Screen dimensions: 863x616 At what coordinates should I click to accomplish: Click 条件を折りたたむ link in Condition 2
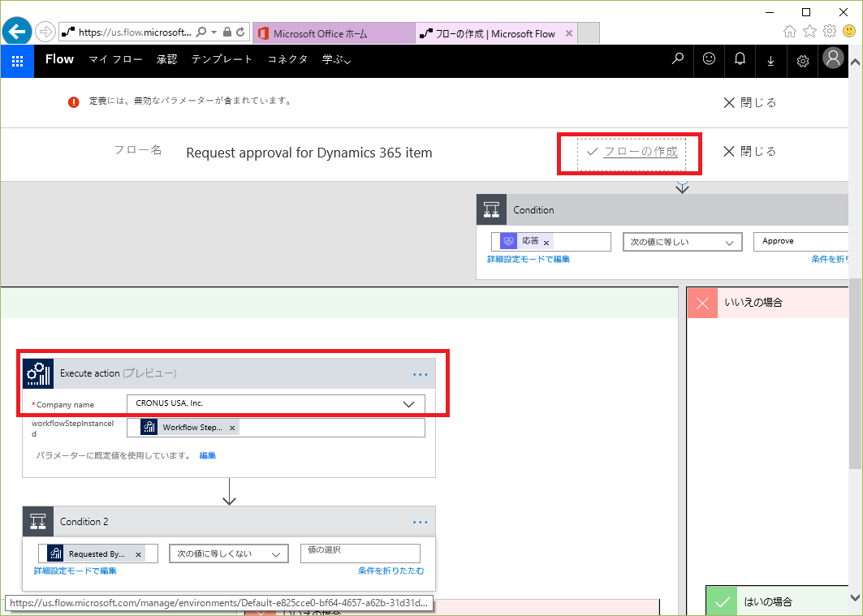tap(391, 571)
